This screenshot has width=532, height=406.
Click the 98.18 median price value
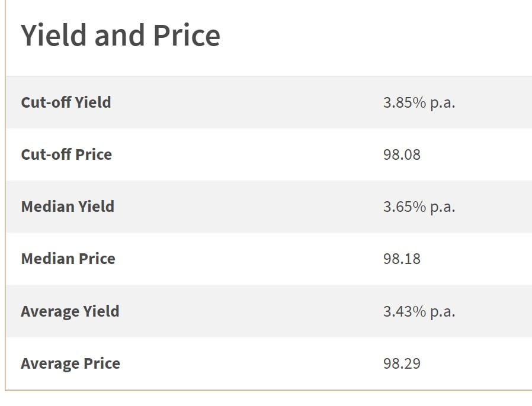click(x=402, y=259)
